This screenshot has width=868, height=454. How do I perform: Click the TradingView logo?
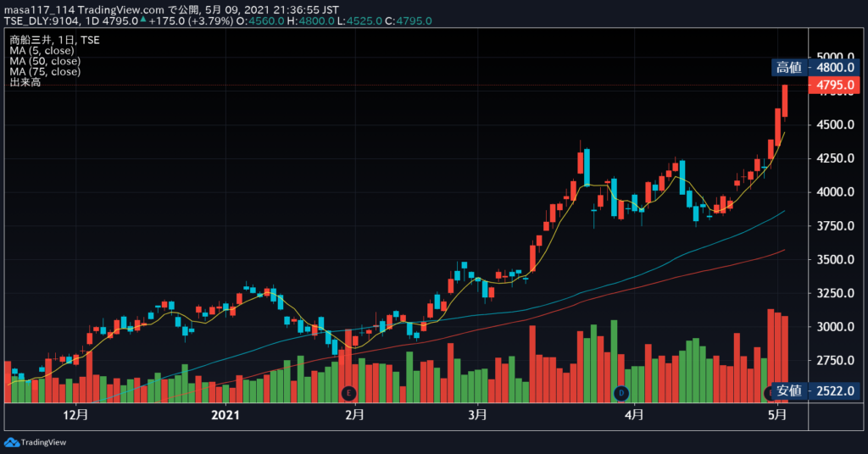pos(36,442)
